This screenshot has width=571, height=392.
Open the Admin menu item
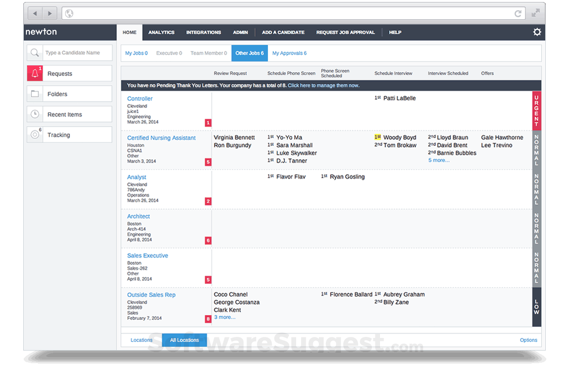pyautogui.click(x=241, y=32)
